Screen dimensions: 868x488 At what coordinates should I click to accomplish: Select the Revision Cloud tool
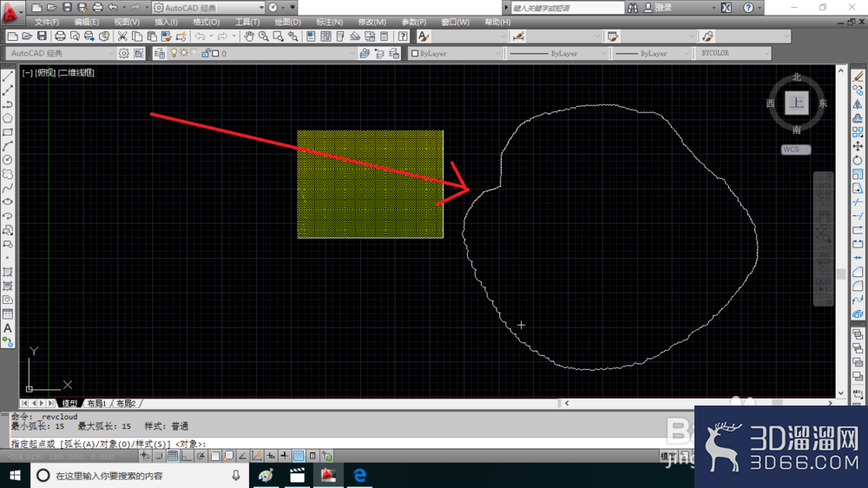tap(8, 174)
